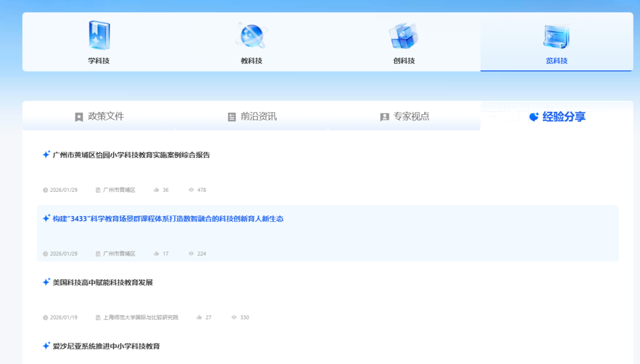Click the heart icon beside 经验分享
Image resolution: width=640 pixels, height=364 pixels.
click(534, 117)
